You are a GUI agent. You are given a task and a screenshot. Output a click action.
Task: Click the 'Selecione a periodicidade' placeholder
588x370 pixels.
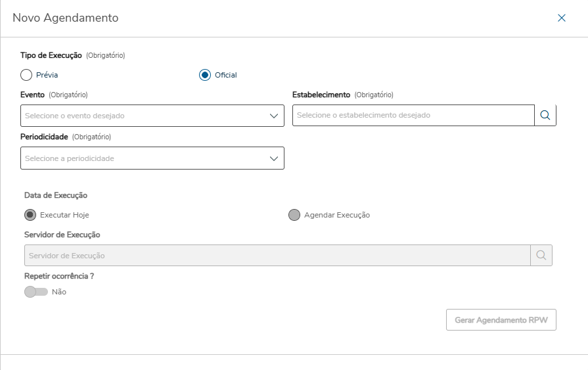coord(70,158)
